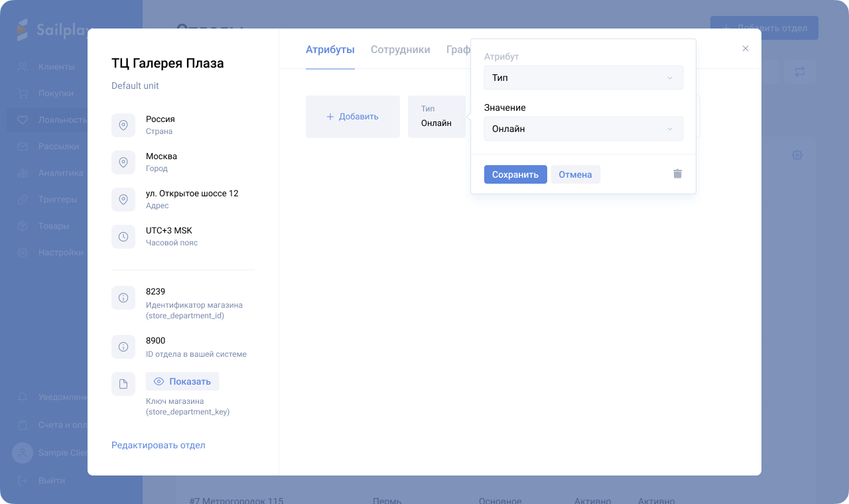Expand the Значение dropdown showing Онлайн

click(x=583, y=129)
